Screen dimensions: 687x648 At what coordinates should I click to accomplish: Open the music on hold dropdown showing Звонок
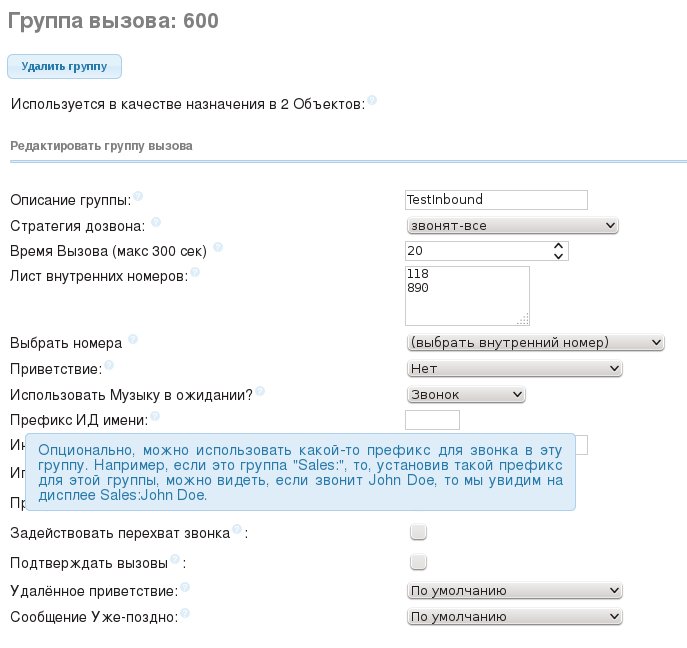click(x=466, y=395)
